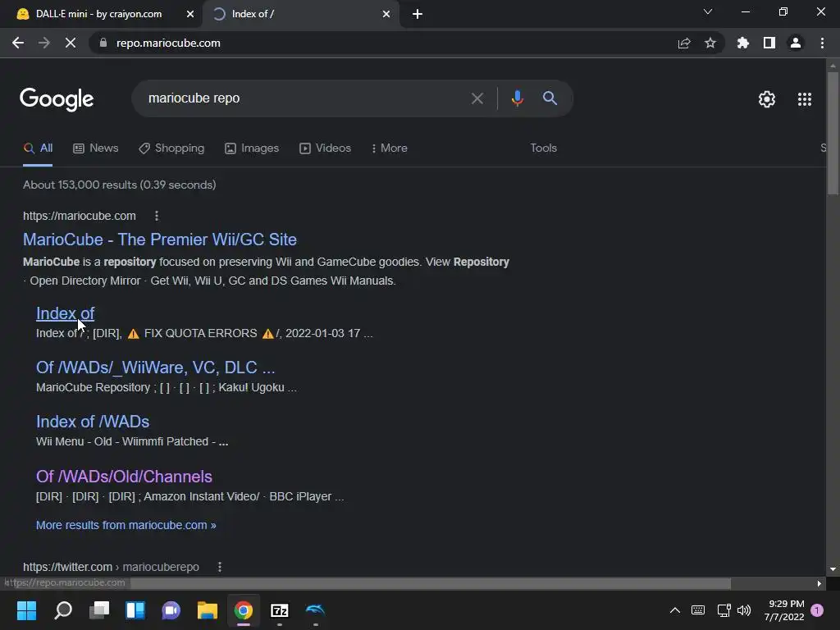Switch to the DALL·E mini tab
840x630 pixels.
98,14
